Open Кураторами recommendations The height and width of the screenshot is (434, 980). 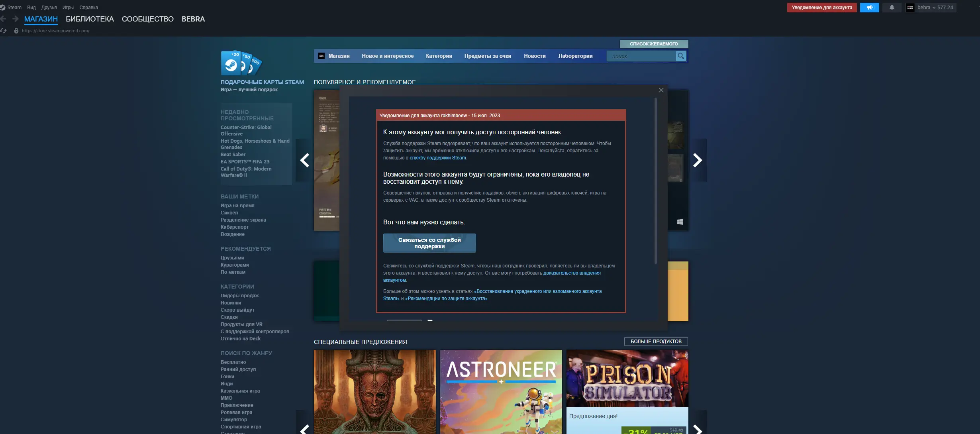click(235, 265)
